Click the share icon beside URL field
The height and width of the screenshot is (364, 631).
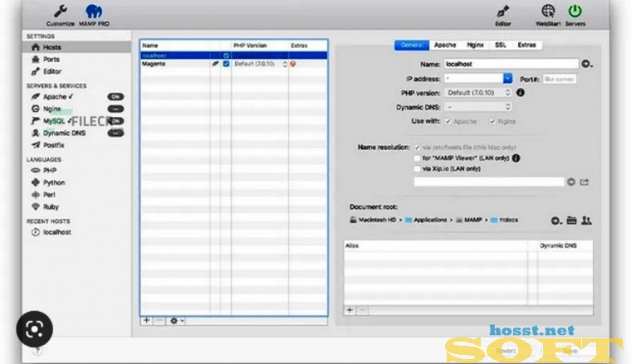585,182
